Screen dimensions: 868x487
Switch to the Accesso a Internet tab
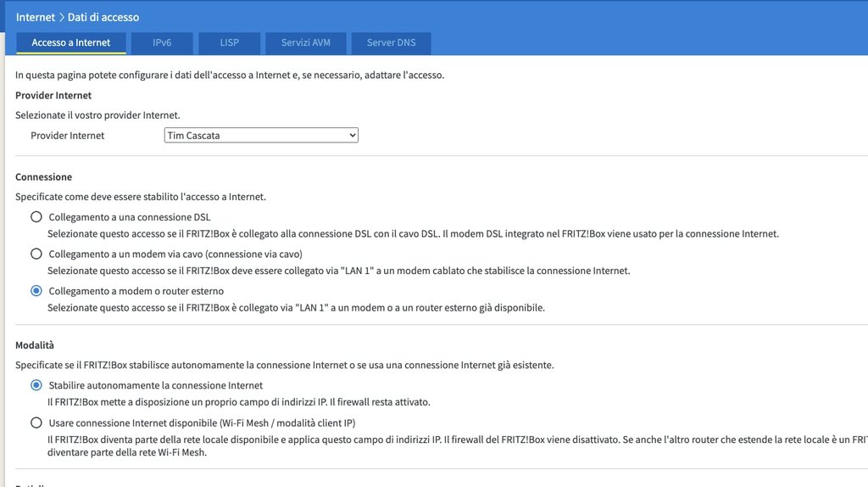point(71,42)
